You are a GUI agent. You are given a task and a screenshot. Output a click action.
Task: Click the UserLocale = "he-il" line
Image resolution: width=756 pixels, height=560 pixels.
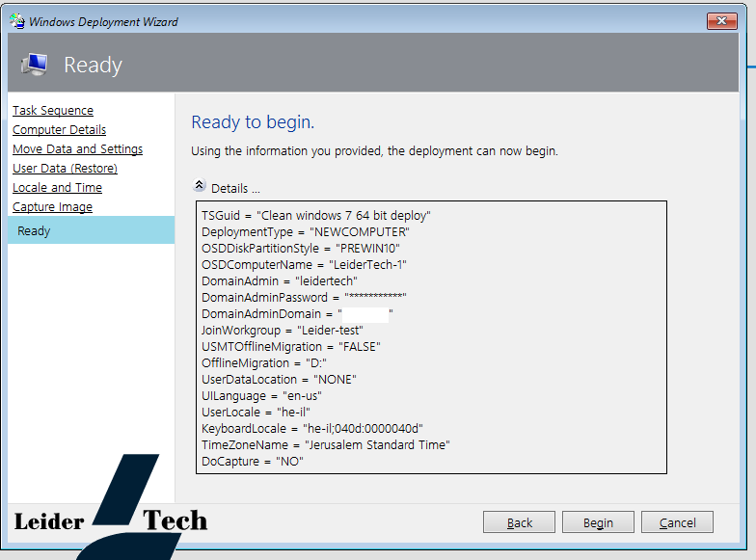coord(256,413)
